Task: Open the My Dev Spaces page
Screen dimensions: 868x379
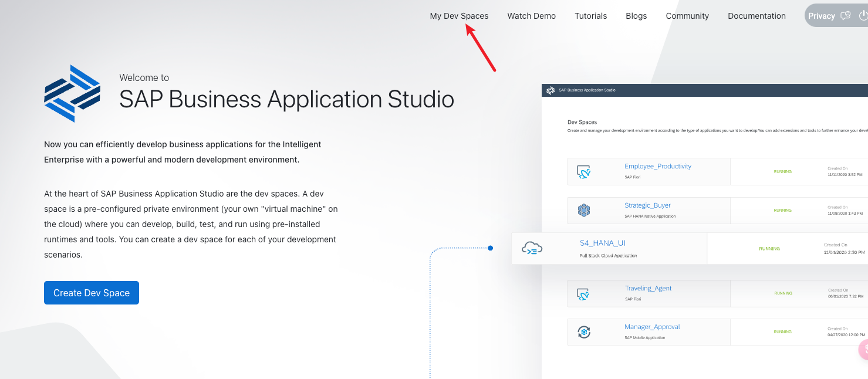Action: pyautogui.click(x=459, y=16)
